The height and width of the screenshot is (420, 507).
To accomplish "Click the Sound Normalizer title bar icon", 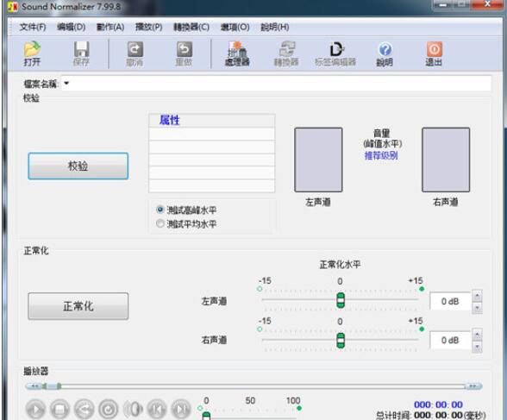I will click(x=12, y=6).
